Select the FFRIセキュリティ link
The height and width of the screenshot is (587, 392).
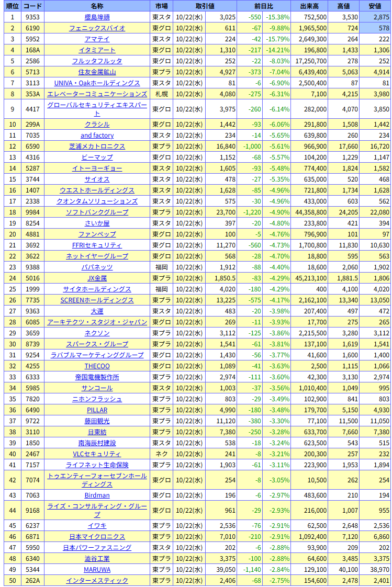pos(97,245)
